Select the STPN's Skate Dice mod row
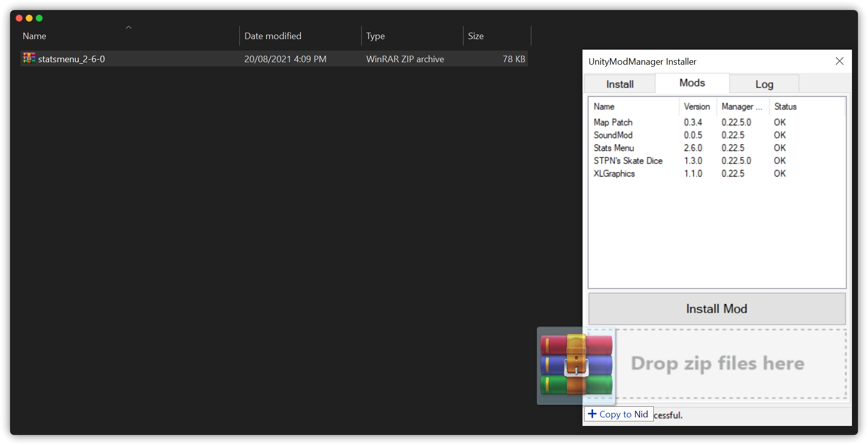 (716, 161)
